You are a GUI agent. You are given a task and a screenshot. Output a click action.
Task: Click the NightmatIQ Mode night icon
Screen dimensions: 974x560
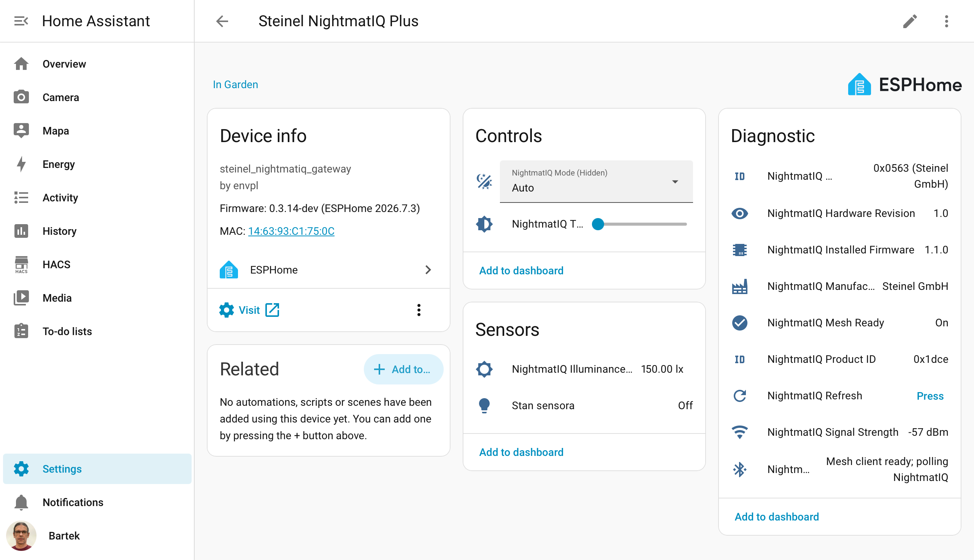coord(484,182)
